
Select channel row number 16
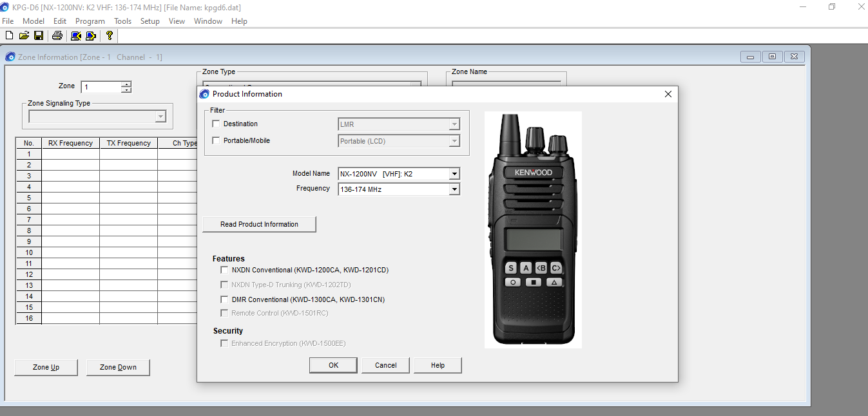click(x=29, y=318)
